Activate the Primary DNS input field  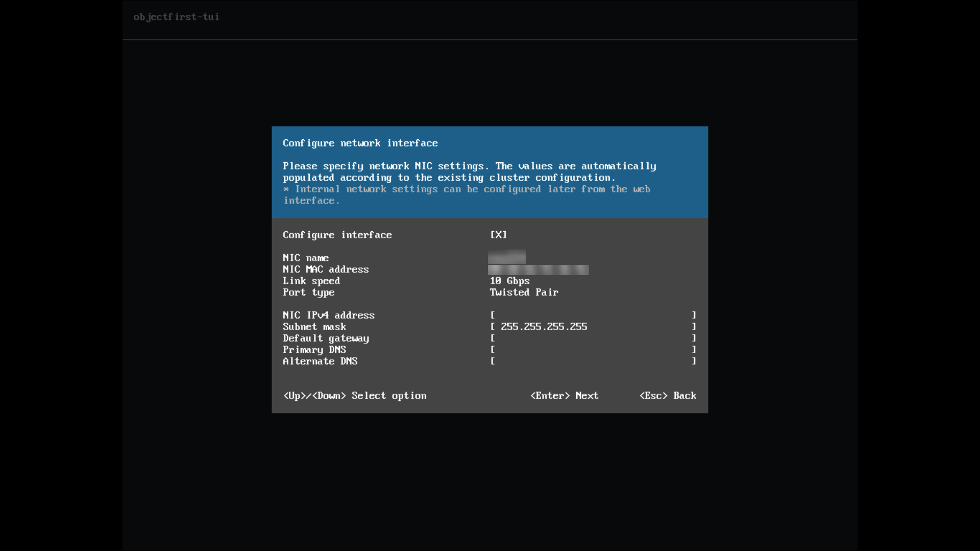[x=593, y=349]
